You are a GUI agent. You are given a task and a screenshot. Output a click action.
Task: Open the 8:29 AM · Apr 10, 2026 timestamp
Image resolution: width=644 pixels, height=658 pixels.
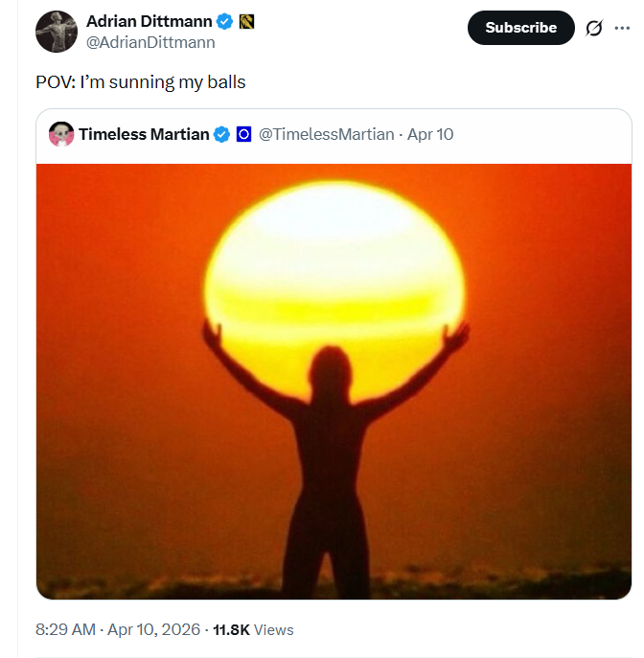click(x=118, y=629)
